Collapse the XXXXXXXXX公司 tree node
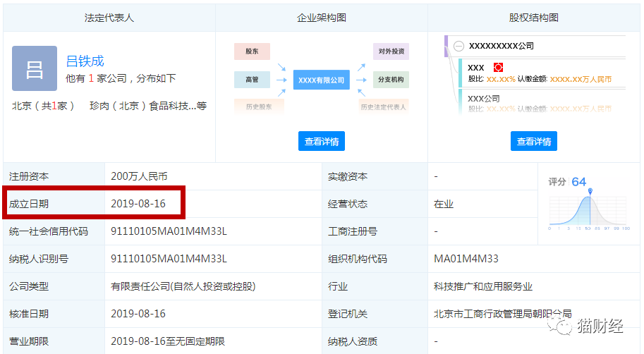 (458, 46)
